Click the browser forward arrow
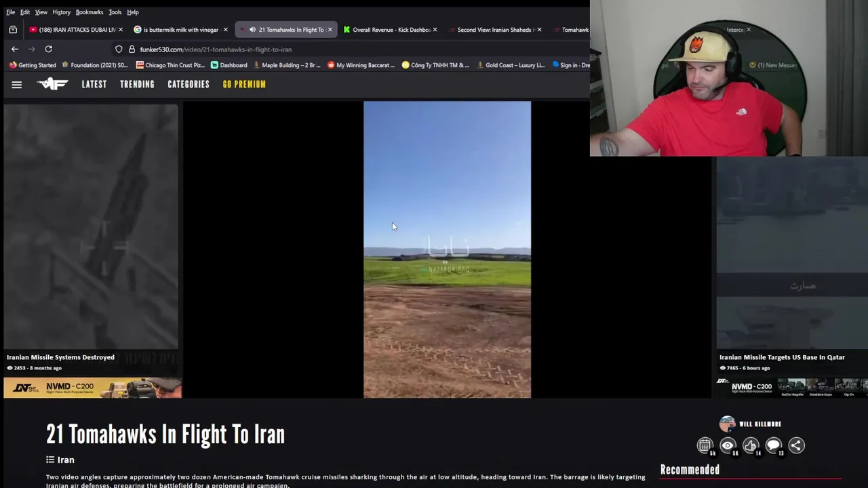The image size is (868, 488). [31, 49]
